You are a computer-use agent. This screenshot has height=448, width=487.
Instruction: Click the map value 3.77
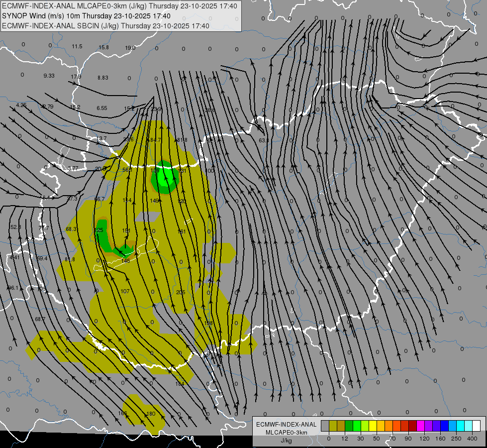tap(73, 168)
